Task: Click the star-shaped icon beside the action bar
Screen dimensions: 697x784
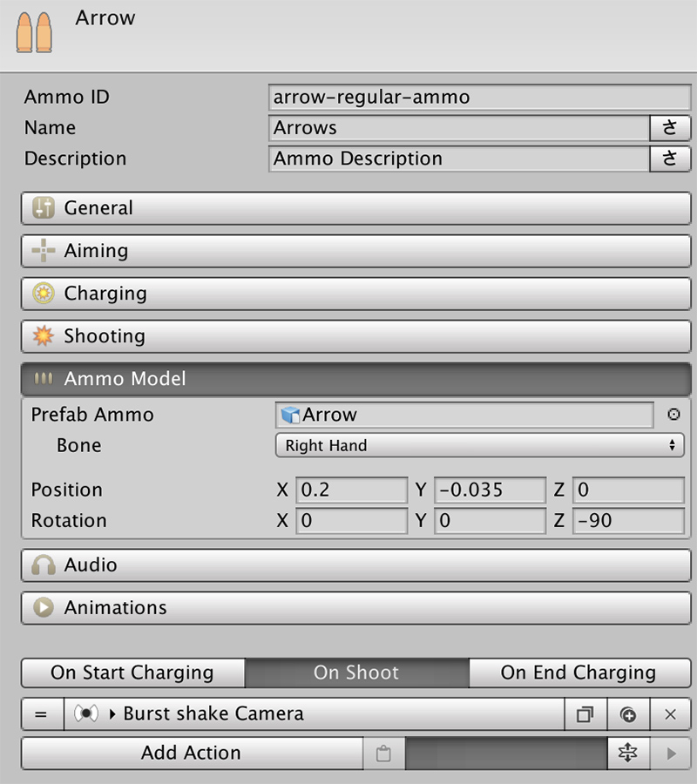Action: [x=628, y=753]
